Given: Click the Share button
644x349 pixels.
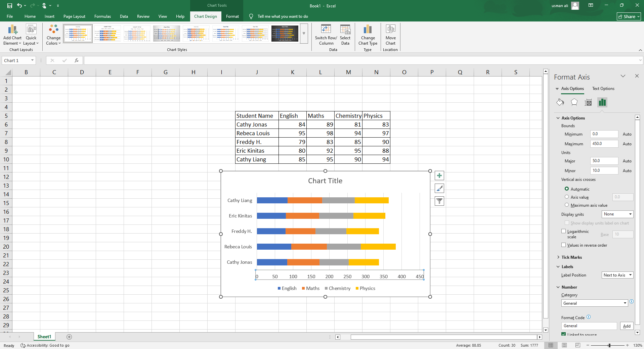Looking at the screenshot, I should click(x=629, y=16).
